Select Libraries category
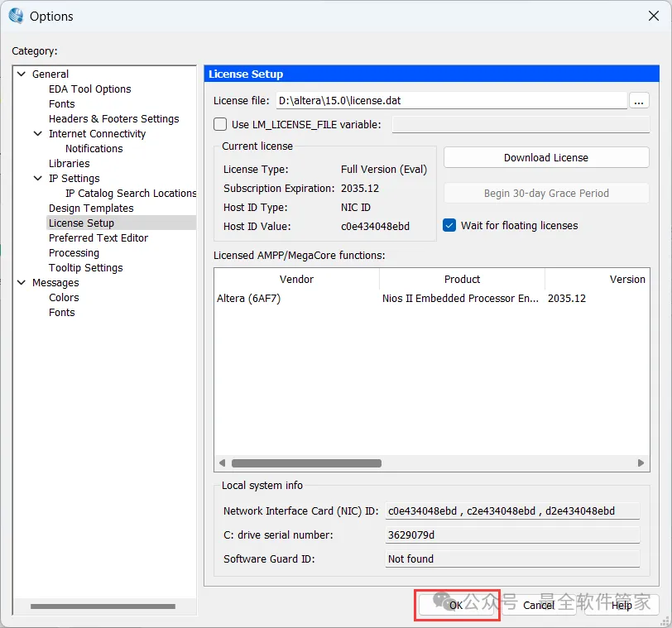 [x=70, y=164]
